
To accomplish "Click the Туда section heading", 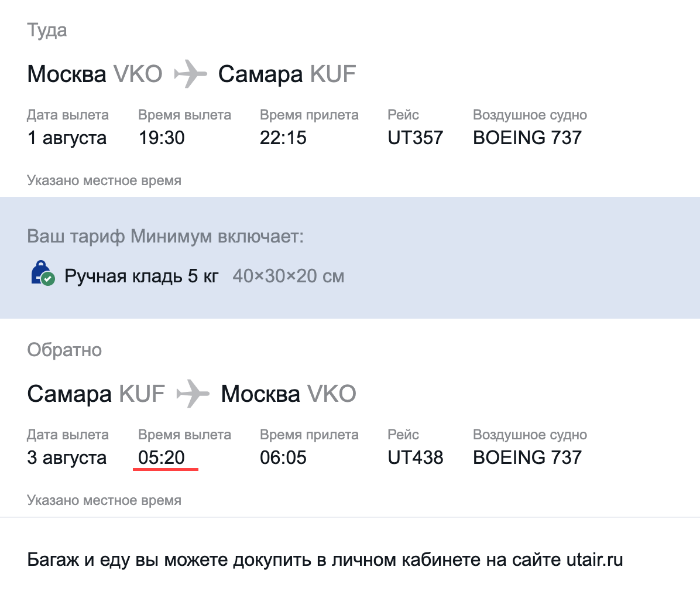I will 47,30.
